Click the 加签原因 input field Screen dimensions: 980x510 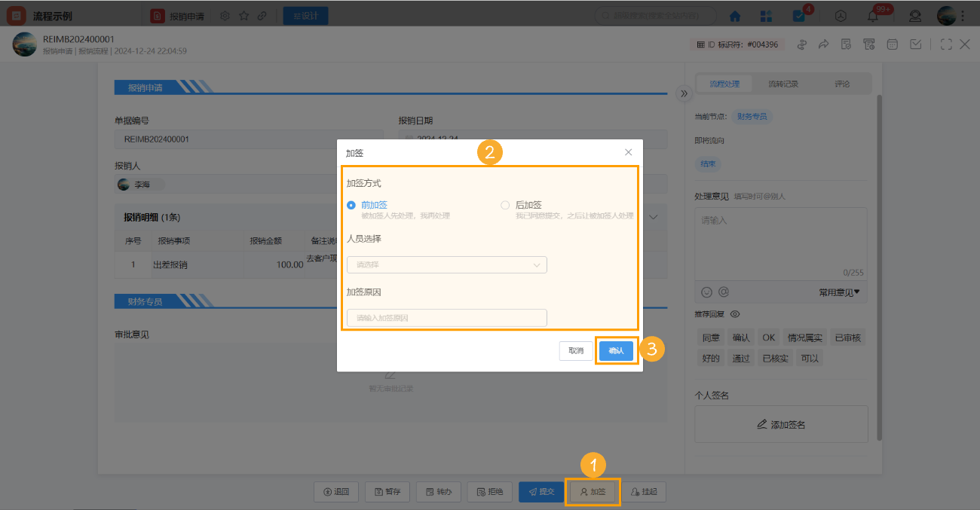pos(446,317)
